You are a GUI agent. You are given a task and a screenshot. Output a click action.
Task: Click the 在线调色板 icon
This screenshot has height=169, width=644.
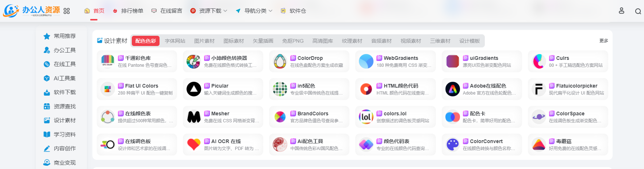pos(108,145)
